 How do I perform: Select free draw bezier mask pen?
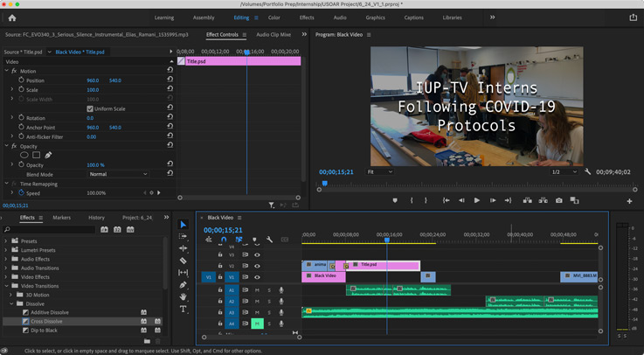click(x=48, y=156)
